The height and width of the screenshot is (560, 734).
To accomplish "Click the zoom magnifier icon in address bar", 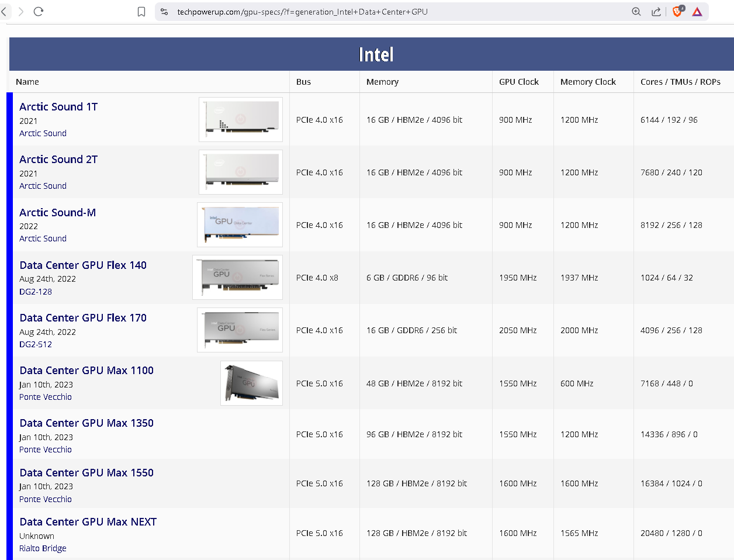I will (x=636, y=12).
